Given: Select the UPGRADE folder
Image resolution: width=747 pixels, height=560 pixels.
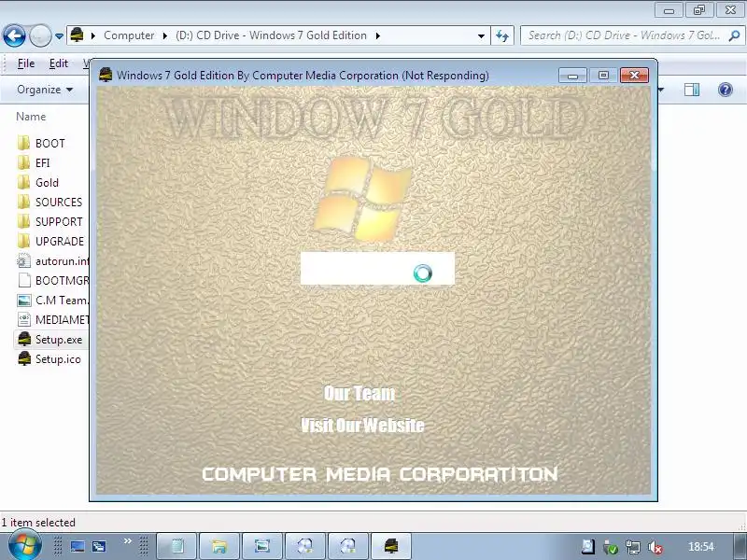Looking at the screenshot, I should 50,242.
